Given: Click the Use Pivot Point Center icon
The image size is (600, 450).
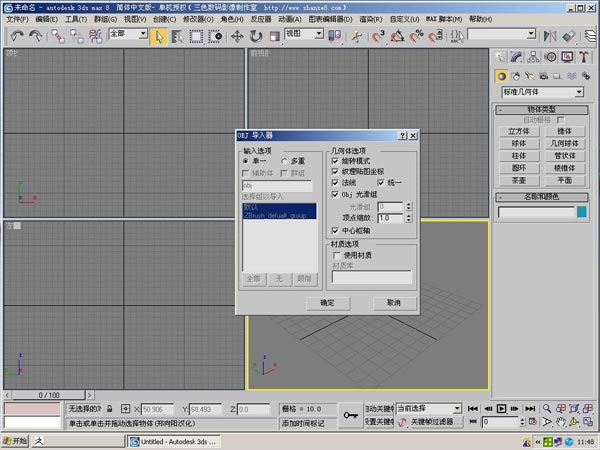Looking at the screenshot, I should (335, 36).
